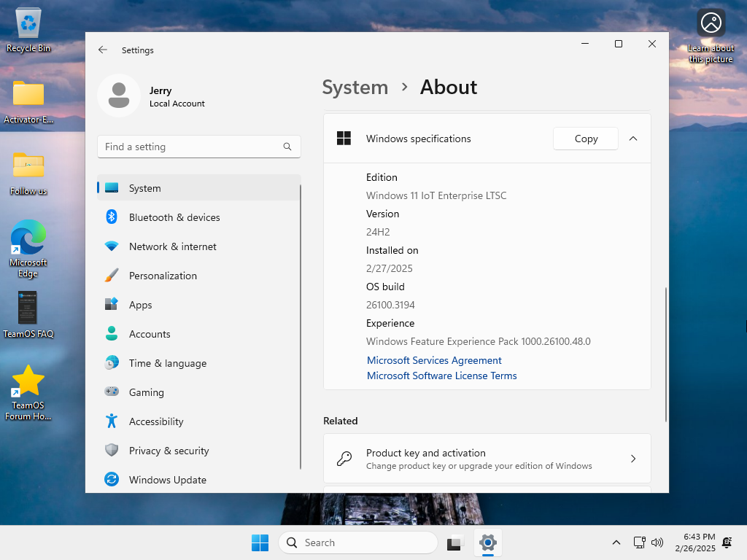The image size is (747, 560).
Task: Click the About page vertical scrollbar
Action: tap(665, 354)
